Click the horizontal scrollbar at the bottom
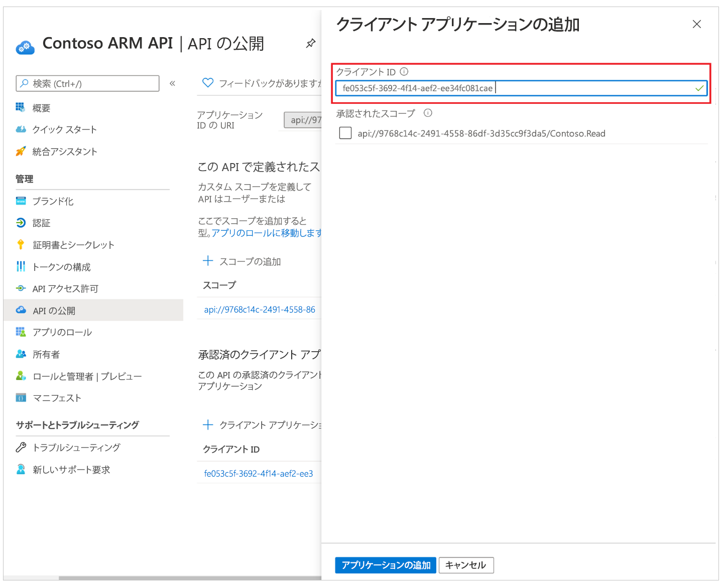 (x=190, y=578)
